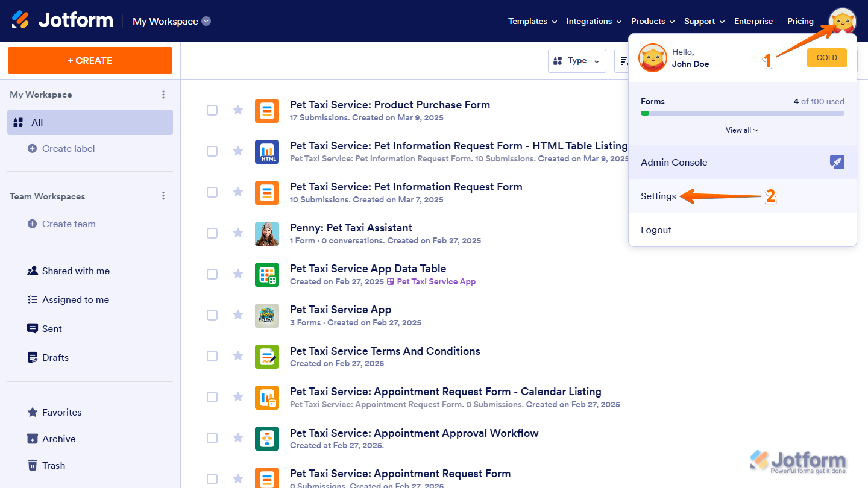This screenshot has height=488, width=868.
Task: Select the Calendar Listing row checkbox
Action: coord(212,397)
